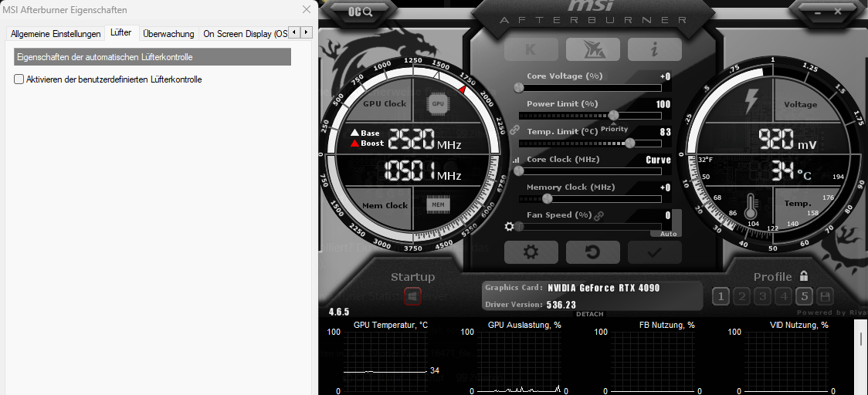Image resolution: width=868 pixels, height=395 pixels.
Task: Click the tab scroll right arrow
Action: [x=307, y=32]
